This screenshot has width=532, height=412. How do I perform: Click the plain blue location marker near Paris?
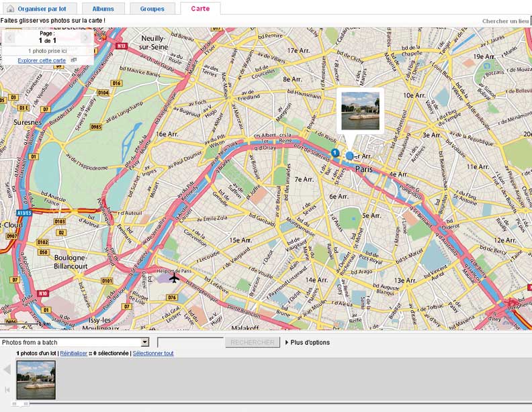pos(349,156)
